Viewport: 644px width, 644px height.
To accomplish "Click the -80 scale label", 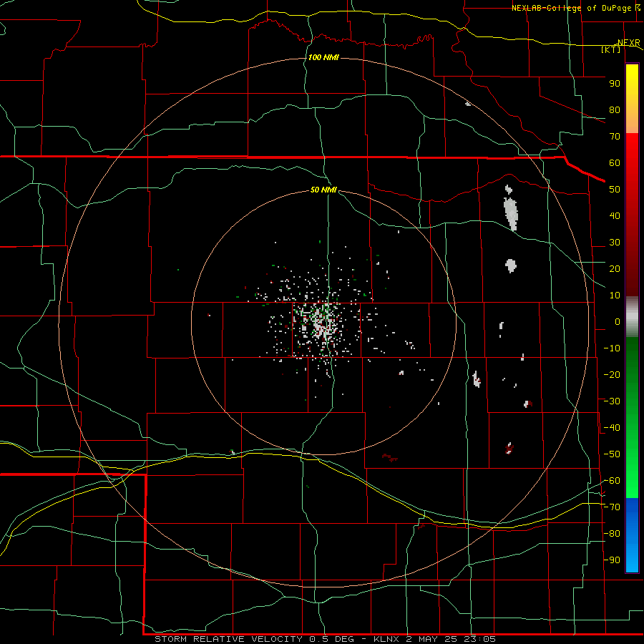I will pyautogui.click(x=612, y=534).
